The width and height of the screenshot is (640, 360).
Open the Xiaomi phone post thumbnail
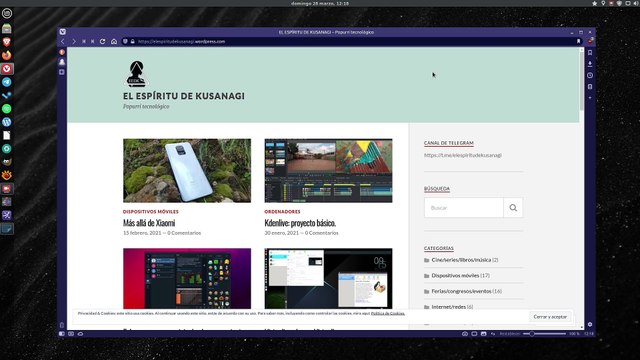[x=187, y=171]
